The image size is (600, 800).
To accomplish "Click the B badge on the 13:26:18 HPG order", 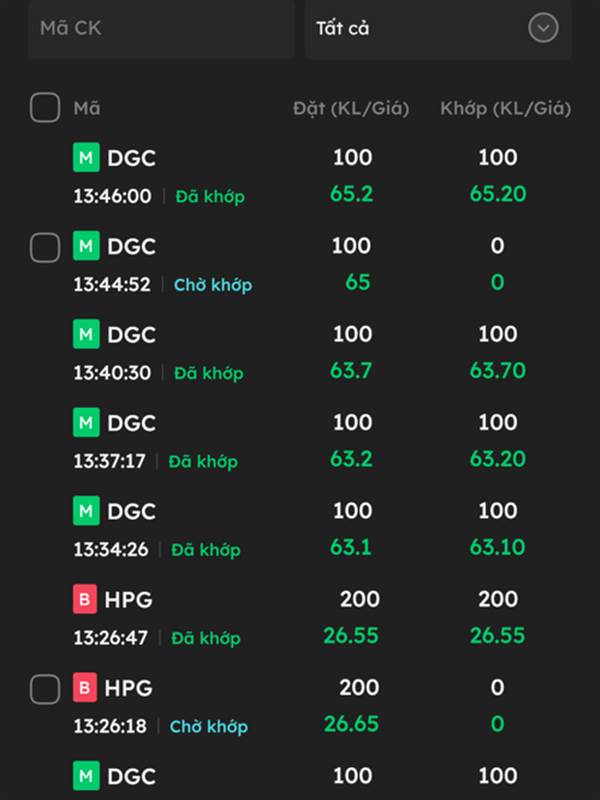I will tap(85, 688).
